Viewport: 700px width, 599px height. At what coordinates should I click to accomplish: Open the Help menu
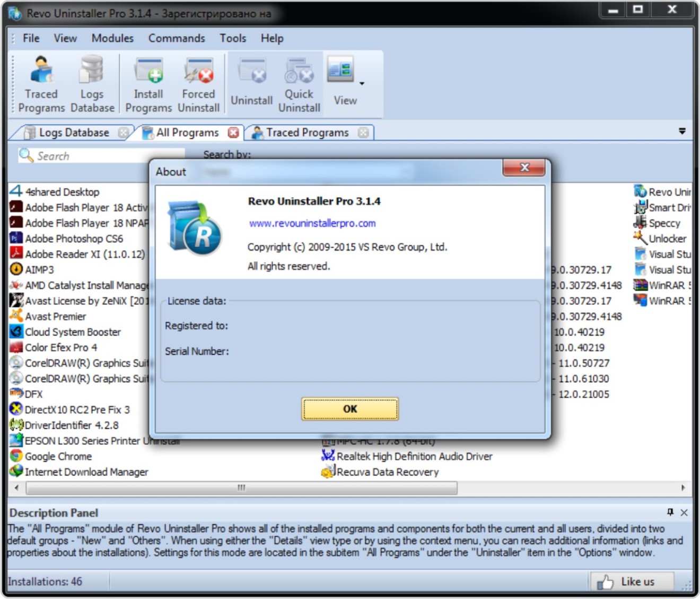point(272,38)
